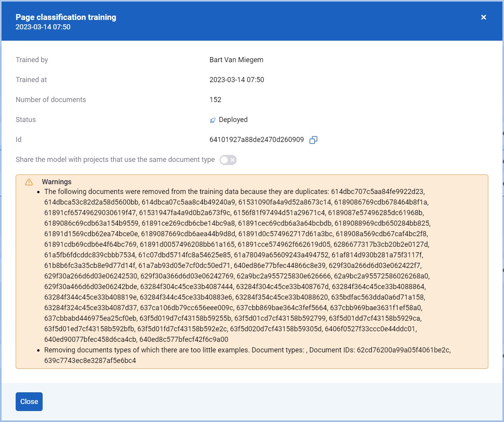Click the Share the model label text
Viewport: 504px width, 422px height.
[x=115, y=160]
